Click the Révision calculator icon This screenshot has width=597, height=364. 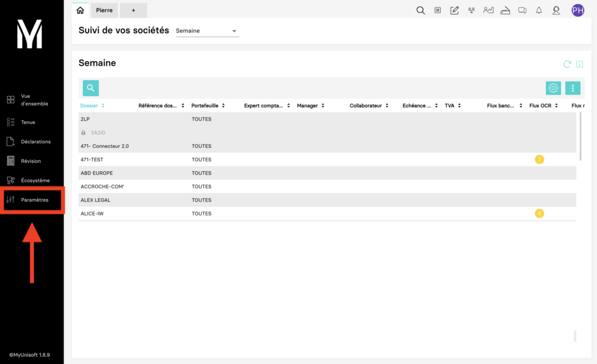pos(10,161)
